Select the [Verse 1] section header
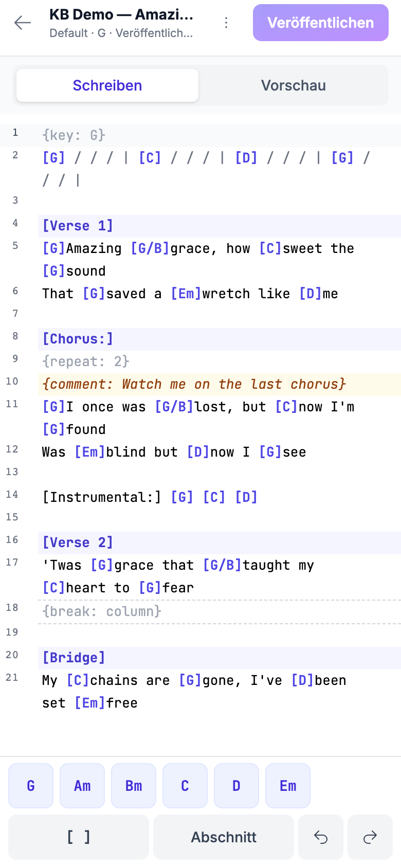 (x=220, y=226)
